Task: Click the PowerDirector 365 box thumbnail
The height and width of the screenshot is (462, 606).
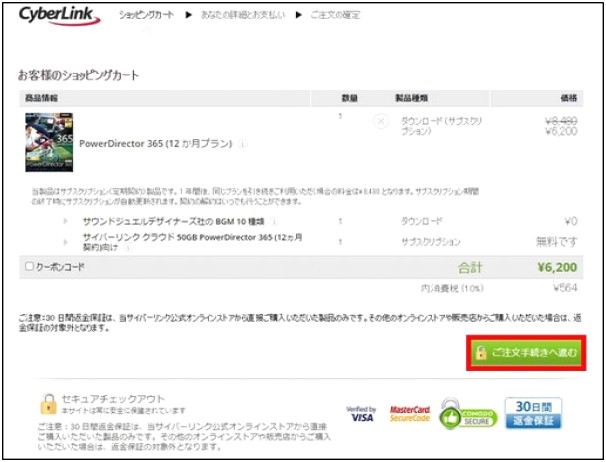Action: 49,142
